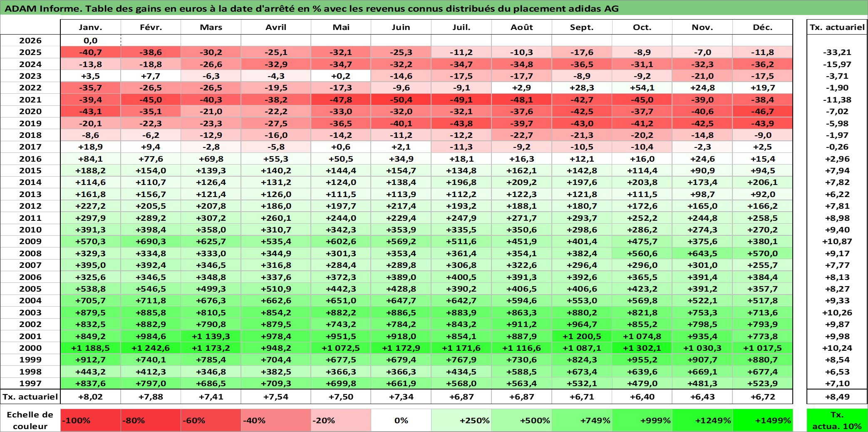Click the 2016 row label
This screenshot has height=432, width=868.
(30, 159)
